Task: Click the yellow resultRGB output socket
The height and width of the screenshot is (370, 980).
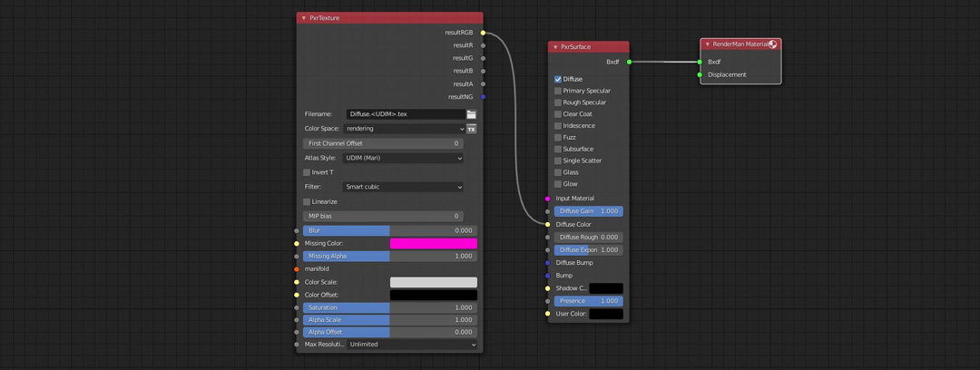Action: click(483, 33)
